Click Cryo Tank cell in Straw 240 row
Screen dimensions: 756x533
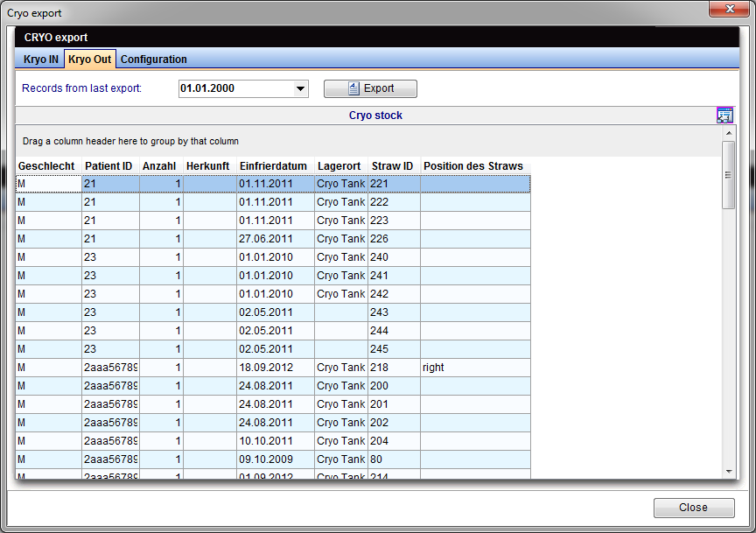pos(341,257)
